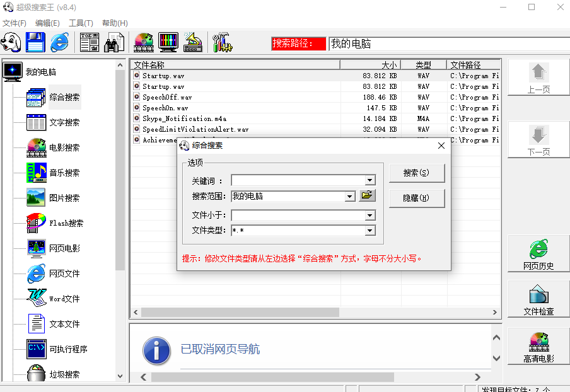The width and height of the screenshot is (570, 392).
Task: Sort by 类型 column header
Action: tap(424, 65)
